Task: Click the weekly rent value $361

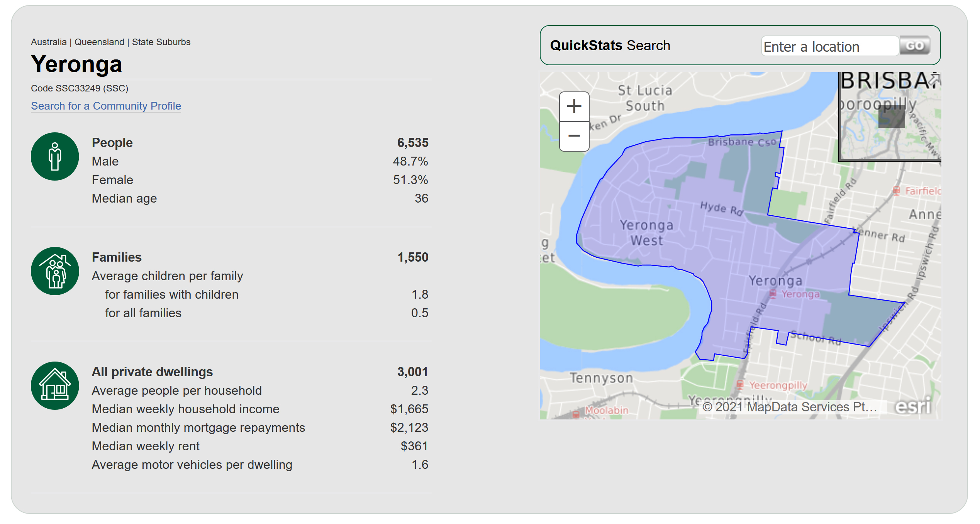Action: pyautogui.click(x=414, y=446)
